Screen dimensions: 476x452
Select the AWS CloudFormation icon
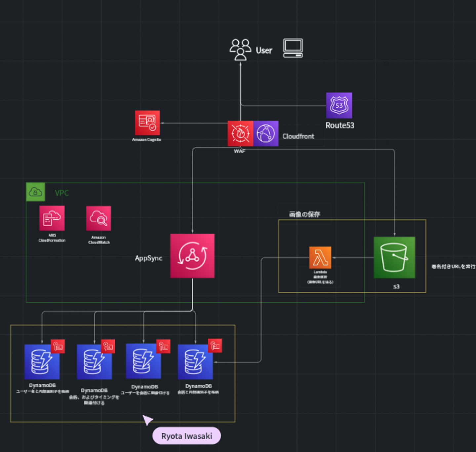(x=52, y=218)
